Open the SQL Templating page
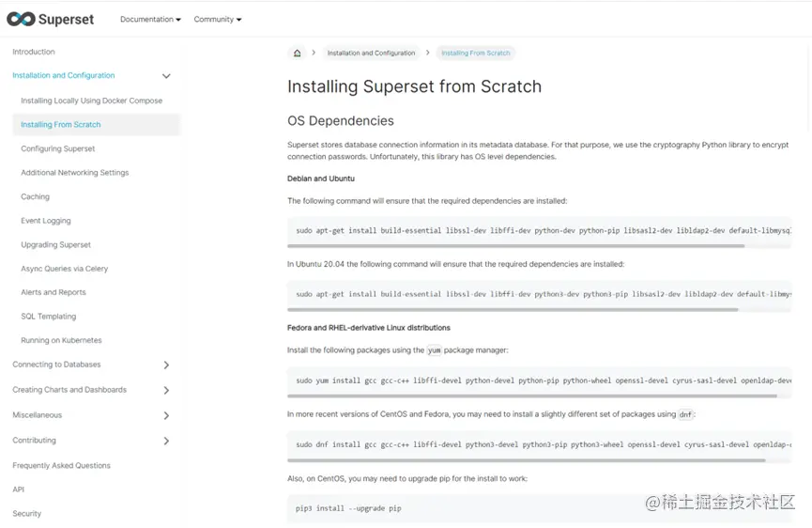Viewport: 812px width, 528px height. click(x=49, y=317)
